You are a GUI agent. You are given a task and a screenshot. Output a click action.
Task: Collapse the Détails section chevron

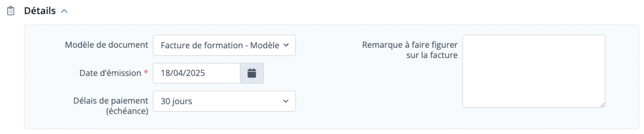pyautogui.click(x=64, y=11)
